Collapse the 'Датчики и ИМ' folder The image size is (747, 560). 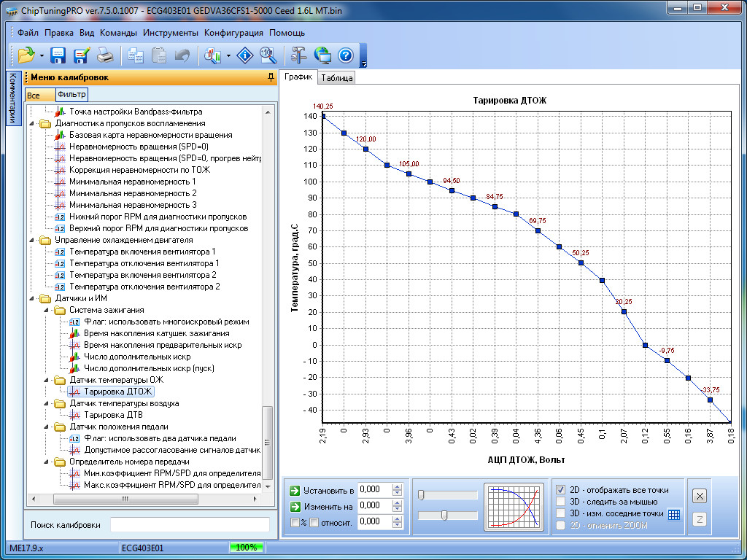(32, 298)
